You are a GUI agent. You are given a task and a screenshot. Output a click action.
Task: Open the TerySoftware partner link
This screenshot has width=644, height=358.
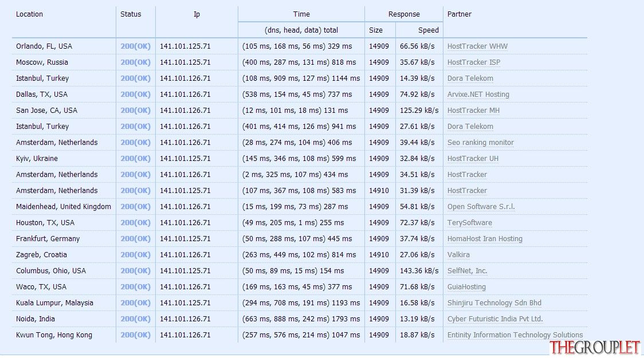(469, 222)
